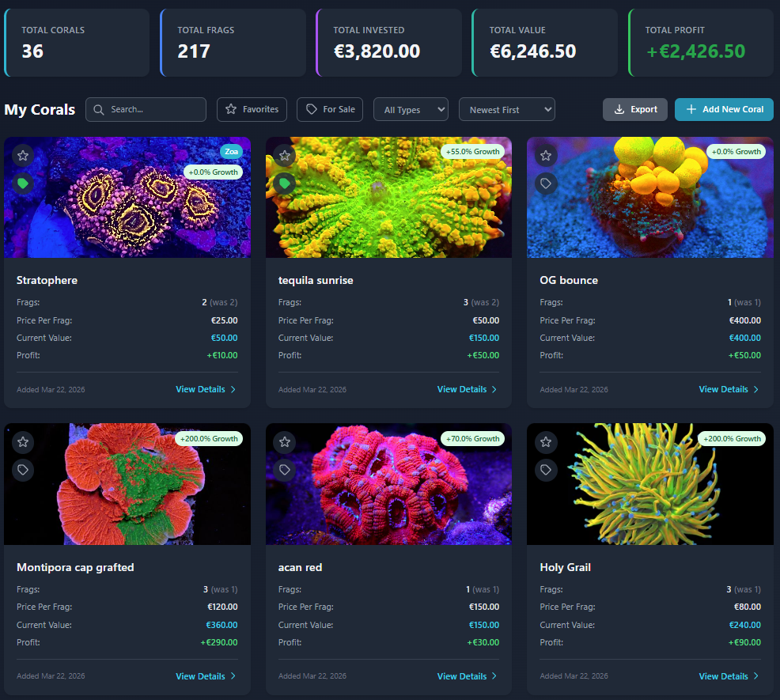This screenshot has height=700, width=780.
Task: Toggle the For Sale filter
Action: click(x=329, y=109)
